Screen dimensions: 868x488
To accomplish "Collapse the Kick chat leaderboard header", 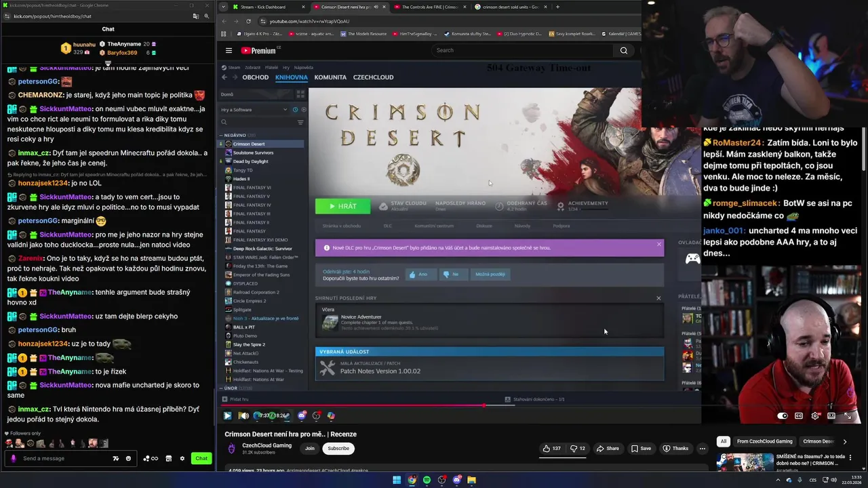I will click(x=108, y=64).
